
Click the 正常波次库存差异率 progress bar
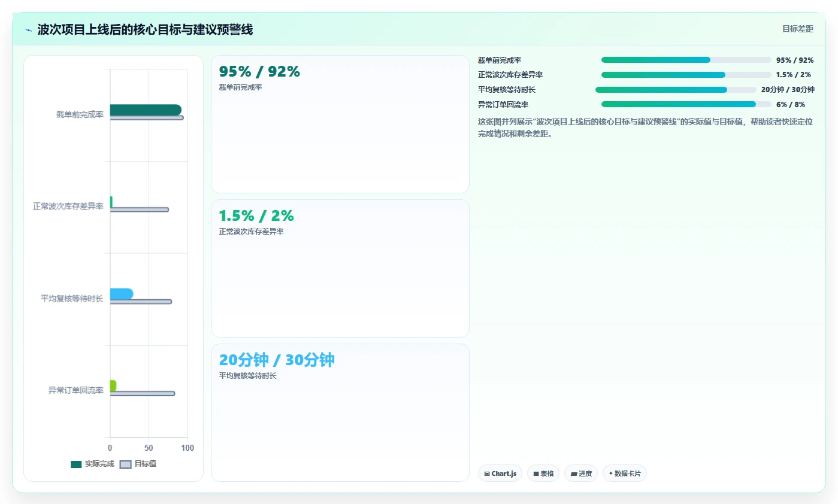[x=686, y=75]
